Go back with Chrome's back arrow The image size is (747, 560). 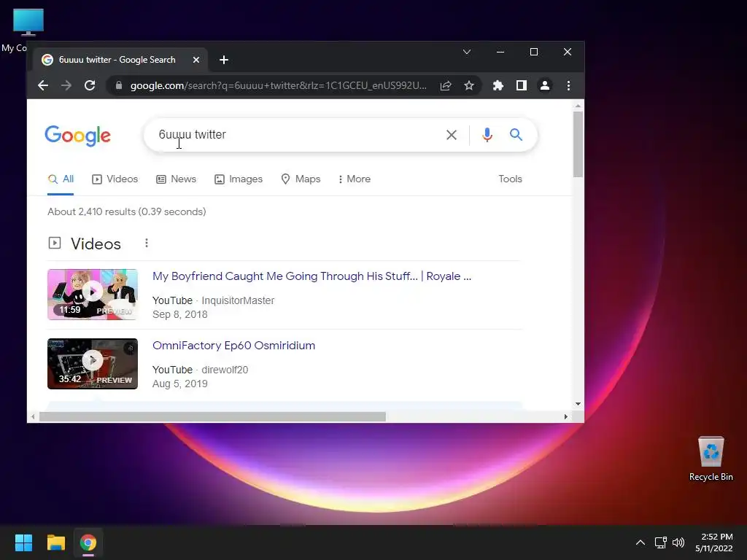point(43,86)
